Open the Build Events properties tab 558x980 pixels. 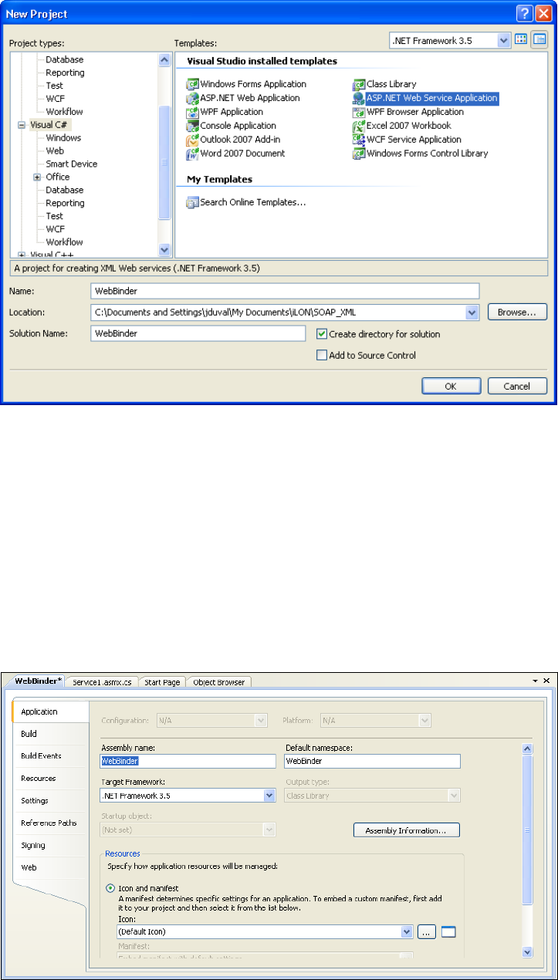click(49, 756)
